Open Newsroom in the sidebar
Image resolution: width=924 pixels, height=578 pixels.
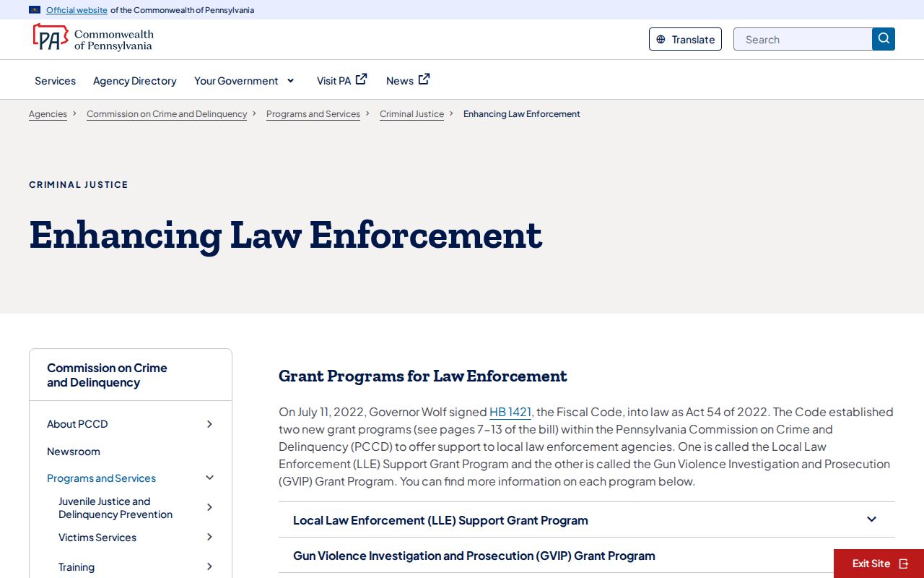[74, 452]
